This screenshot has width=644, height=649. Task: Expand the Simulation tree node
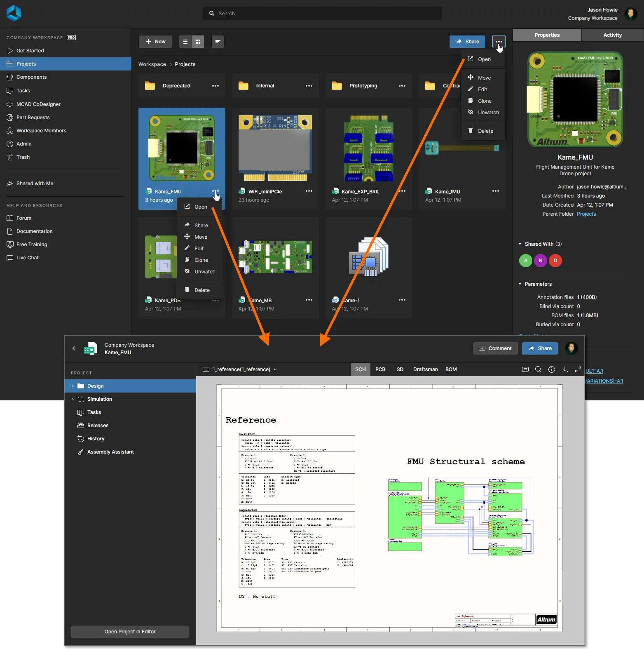point(73,399)
